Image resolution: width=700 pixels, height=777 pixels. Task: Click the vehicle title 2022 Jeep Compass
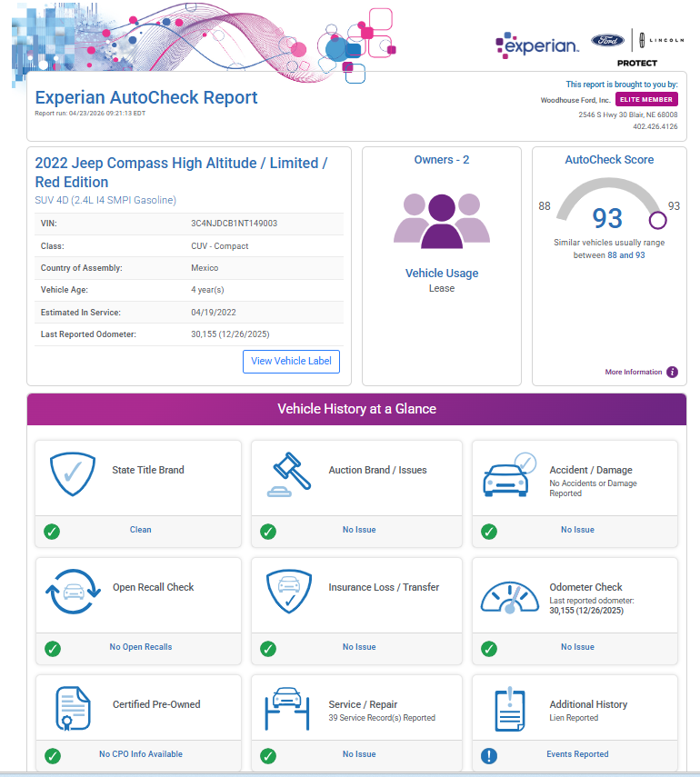click(x=181, y=173)
